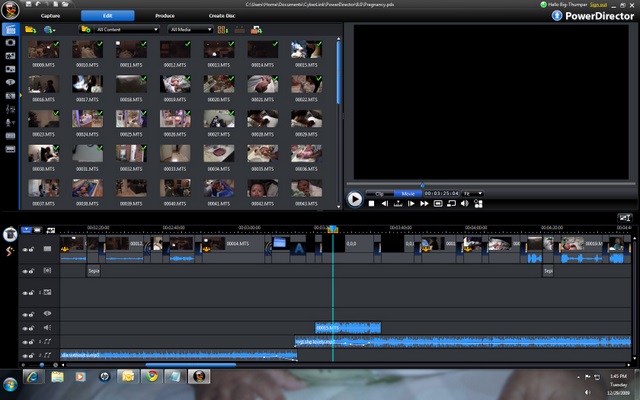Click the PowerDirector upgrade arrow icon
The image size is (640, 400).
click(557, 16)
